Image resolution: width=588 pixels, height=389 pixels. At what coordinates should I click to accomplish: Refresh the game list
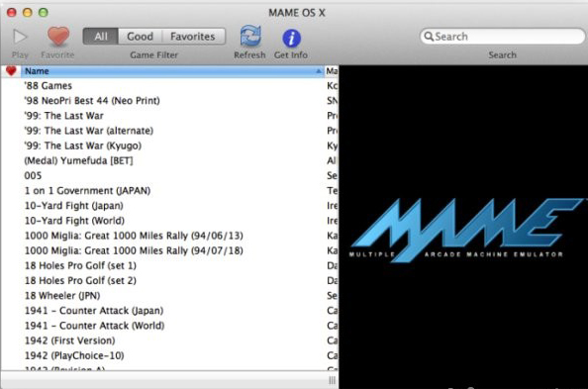coord(250,37)
